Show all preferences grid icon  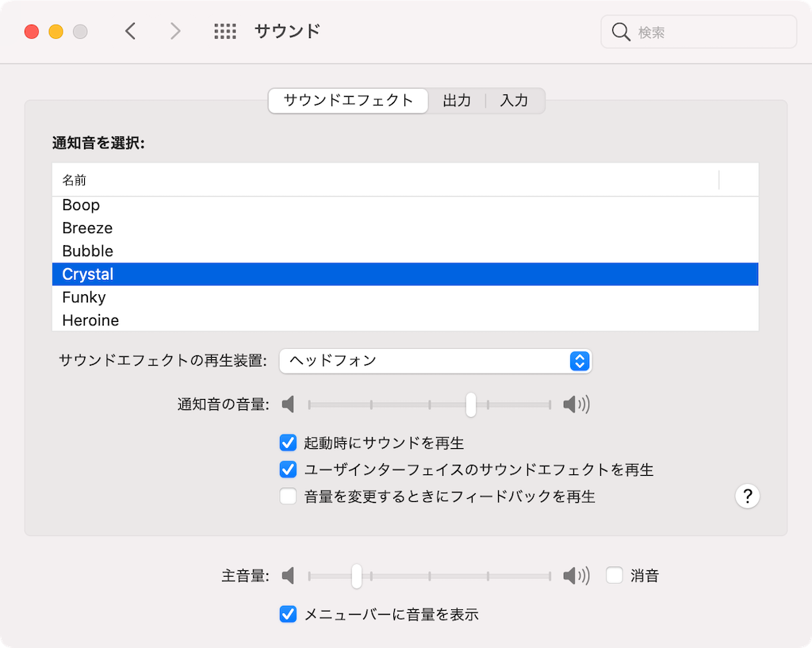(x=225, y=32)
